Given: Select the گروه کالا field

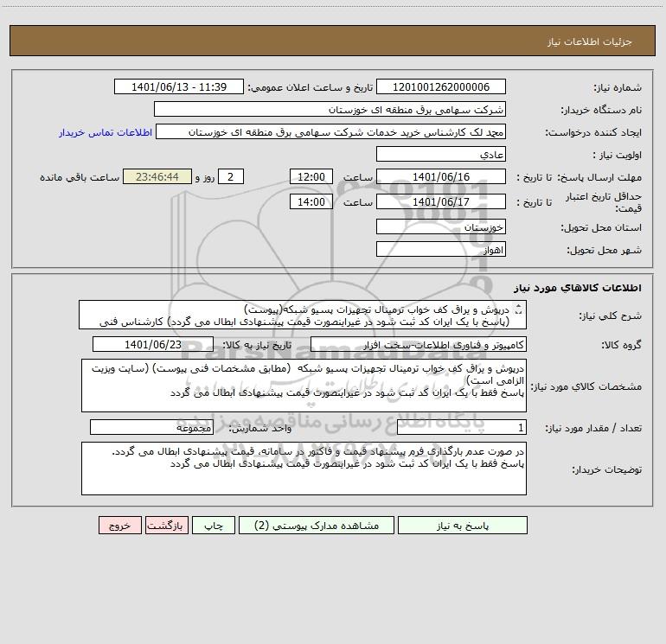Looking at the screenshot, I should (419, 344).
